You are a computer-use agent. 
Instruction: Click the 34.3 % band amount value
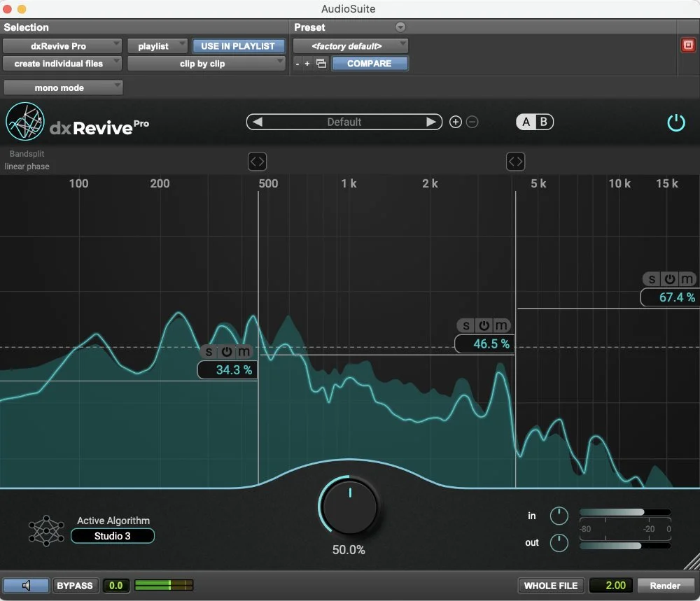(x=227, y=370)
